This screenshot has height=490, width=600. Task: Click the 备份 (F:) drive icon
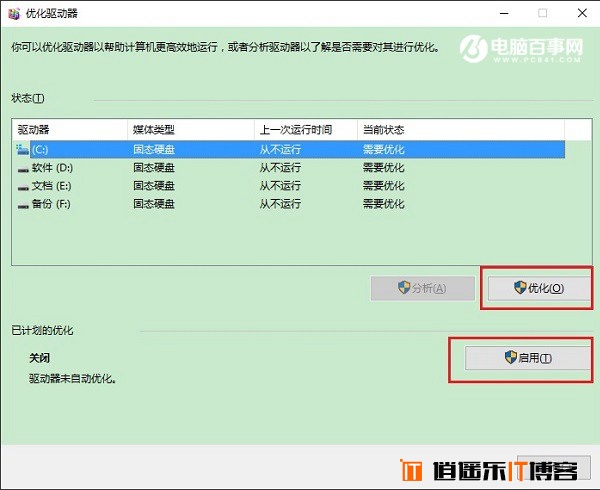[x=22, y=203]
